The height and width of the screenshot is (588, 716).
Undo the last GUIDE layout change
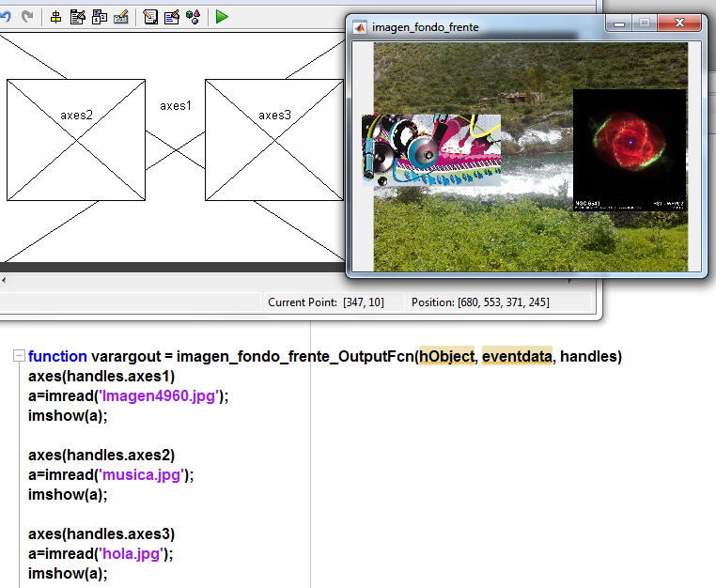pos(5,17)
